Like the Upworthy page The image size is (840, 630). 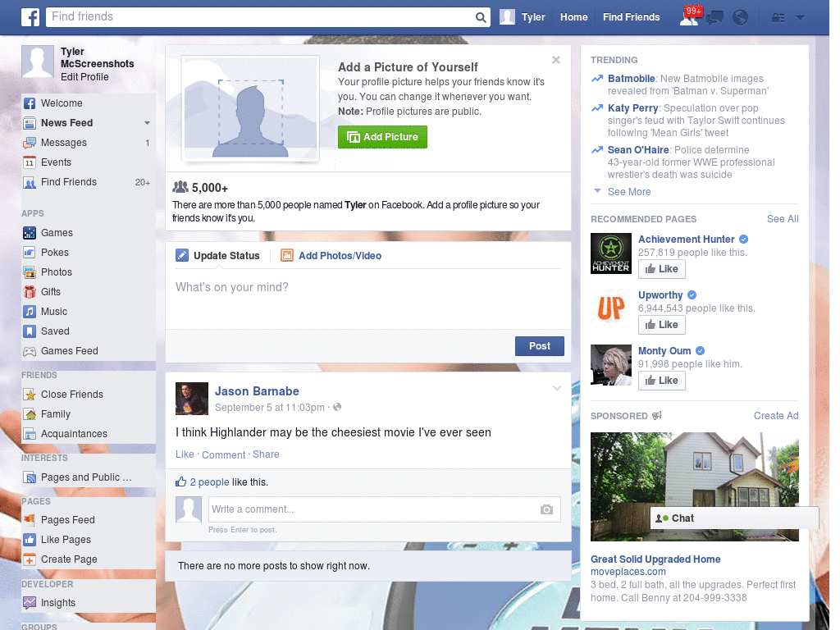[662, 325]
